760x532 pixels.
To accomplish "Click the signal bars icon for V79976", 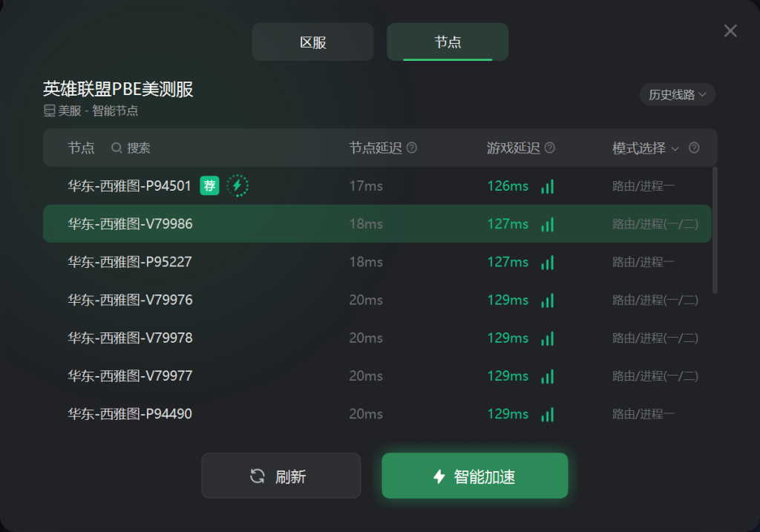I will [547, 301].
